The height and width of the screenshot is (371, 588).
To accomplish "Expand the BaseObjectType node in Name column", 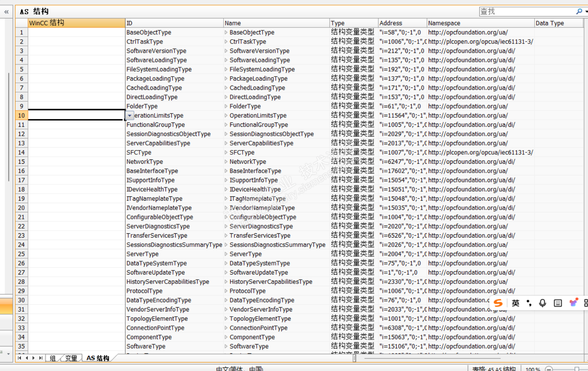I will tap(226, 33).
